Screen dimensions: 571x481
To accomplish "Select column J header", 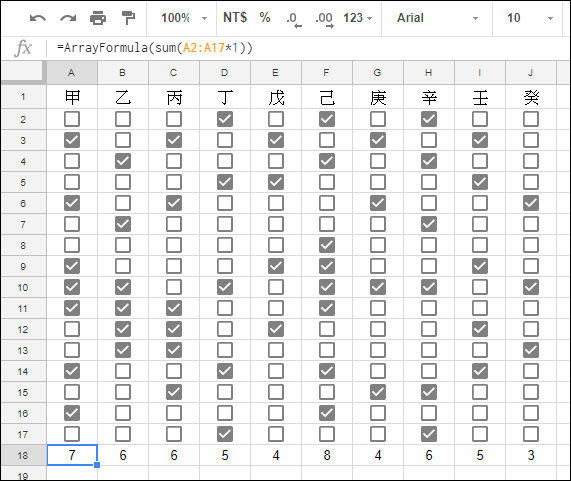I will 531,73.
